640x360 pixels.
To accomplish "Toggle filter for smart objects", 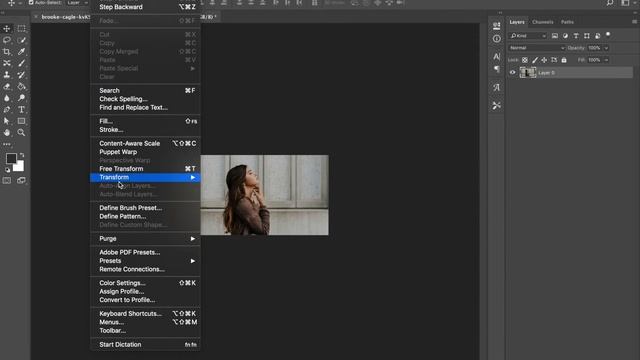I will [598, 36].
